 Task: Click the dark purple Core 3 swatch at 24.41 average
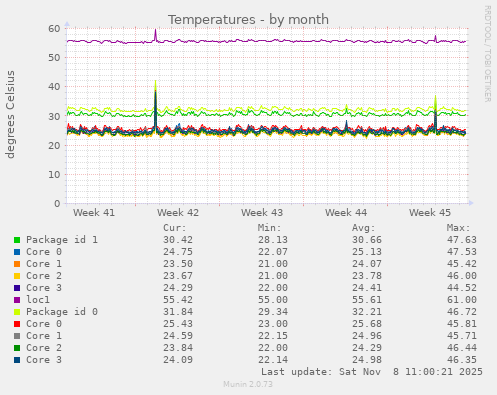point(17,288)
